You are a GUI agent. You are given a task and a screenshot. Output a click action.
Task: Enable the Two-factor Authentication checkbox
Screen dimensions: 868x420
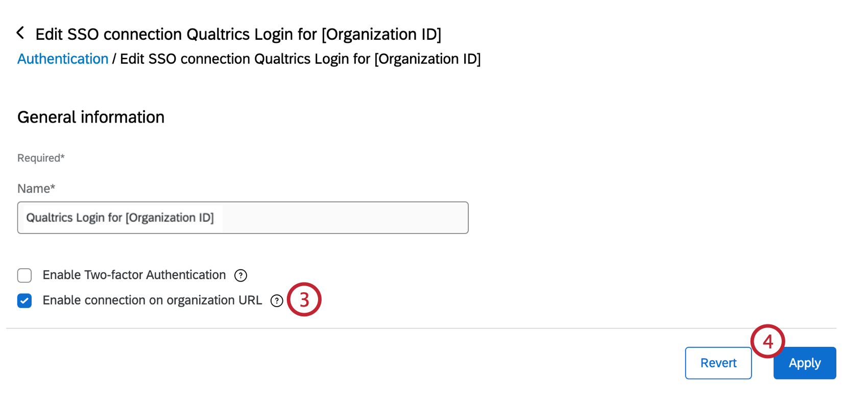point(25,275)
